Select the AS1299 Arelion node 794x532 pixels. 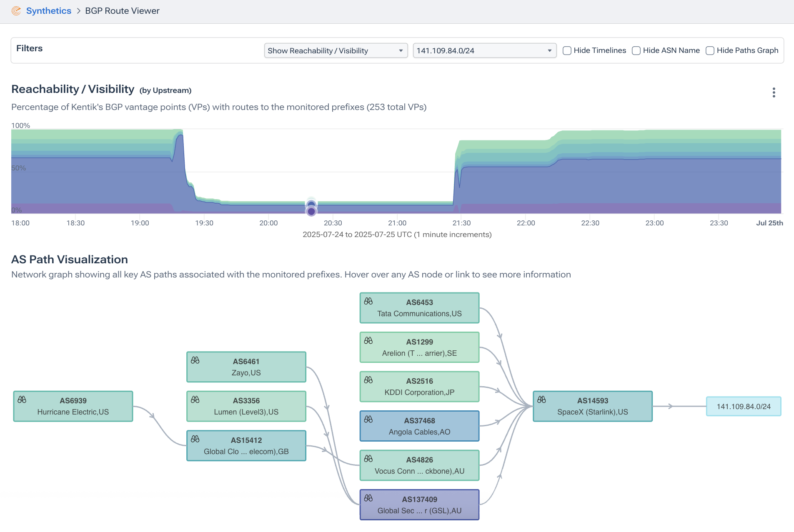[420, 347]
